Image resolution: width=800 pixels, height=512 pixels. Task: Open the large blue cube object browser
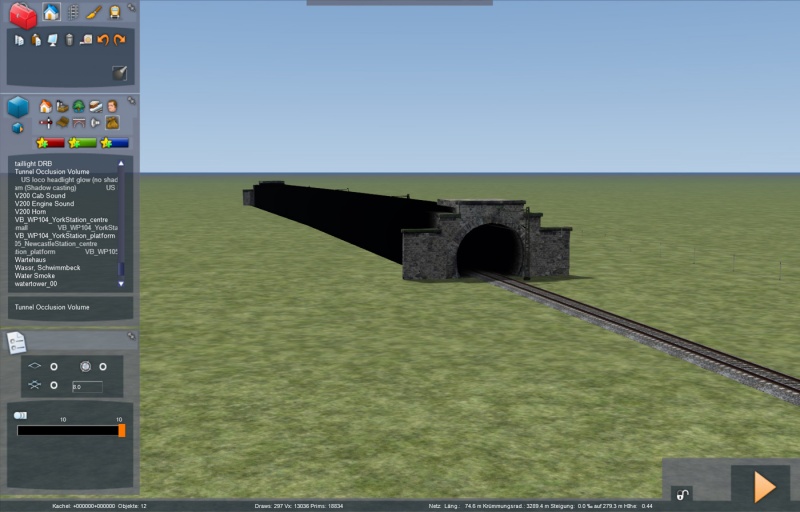[18, 107]
